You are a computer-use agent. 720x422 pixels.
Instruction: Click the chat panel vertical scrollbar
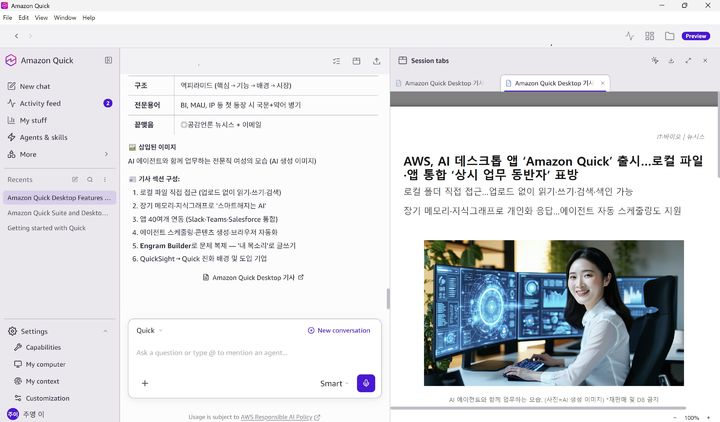coord(388,299)
